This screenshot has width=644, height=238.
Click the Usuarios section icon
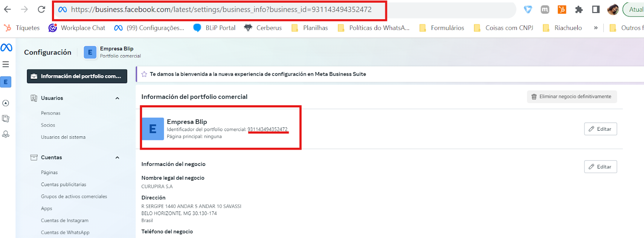pyautogui.click(x=34, y=98)
